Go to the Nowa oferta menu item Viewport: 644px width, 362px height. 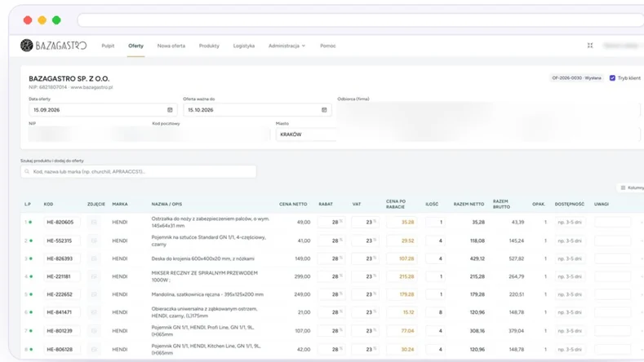pos(171,46)
